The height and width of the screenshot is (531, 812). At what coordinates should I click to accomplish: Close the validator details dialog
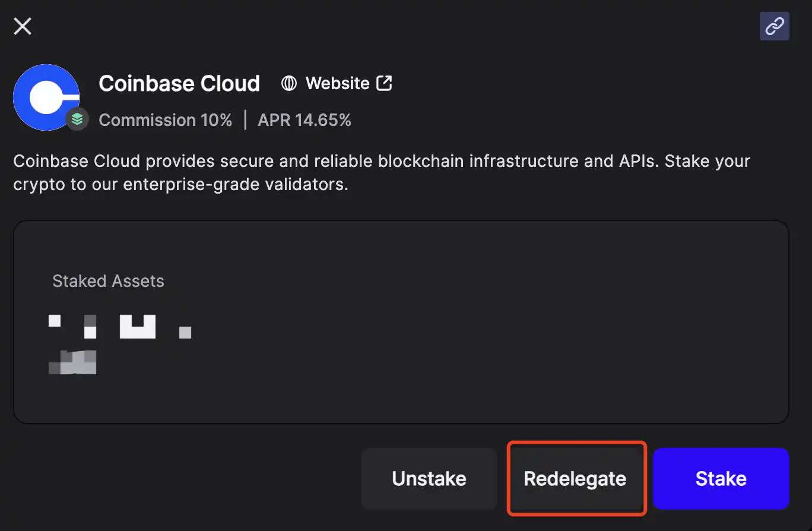tap(23, 26)
